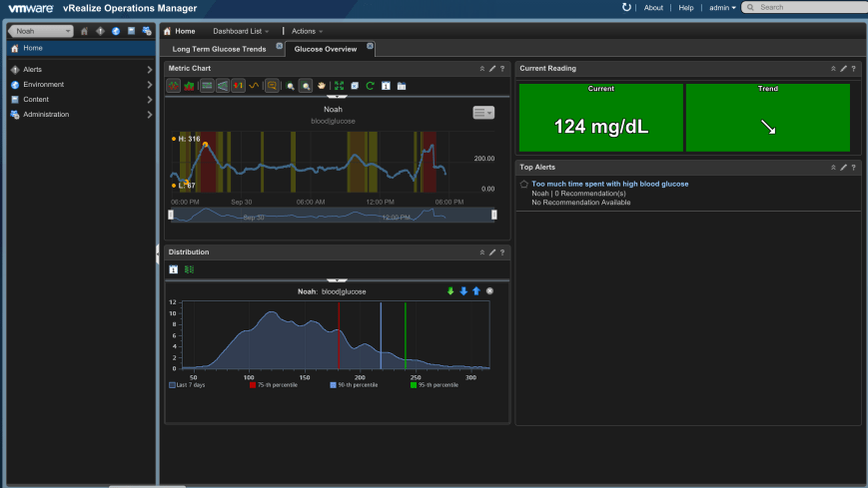The width and height of the screenshot is (868, 488).
Task: Collapse the Current Reading widget
Action: (833, 69)
